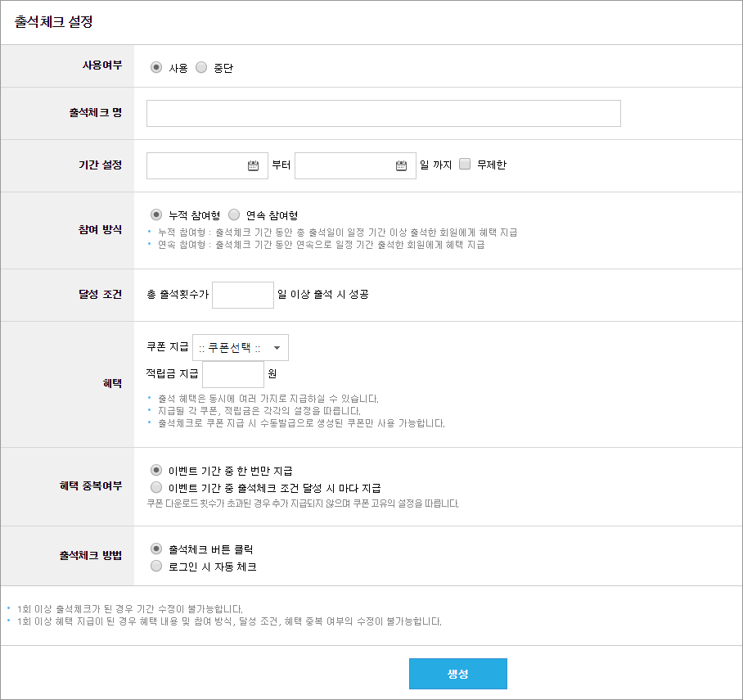Click the blue 생성 button
Image resolution: width=743 pixels, height=700 pixels.
(x=458, y=674)
